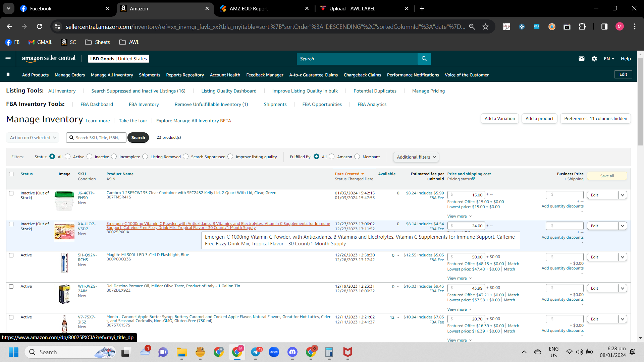644x362 pixels.
Task: Open Discord from the taskbar
Action: (x=292, y=352)
